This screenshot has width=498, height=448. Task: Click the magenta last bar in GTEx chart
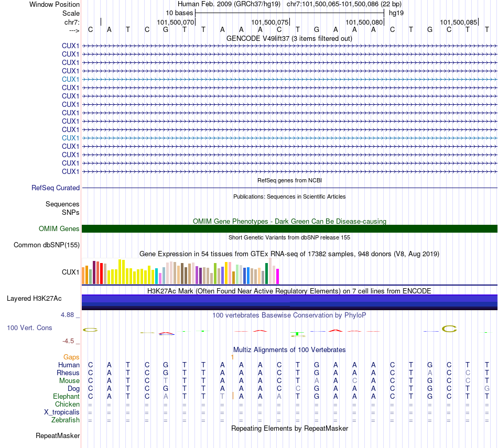pyautogui.click(x=278, y=276)
